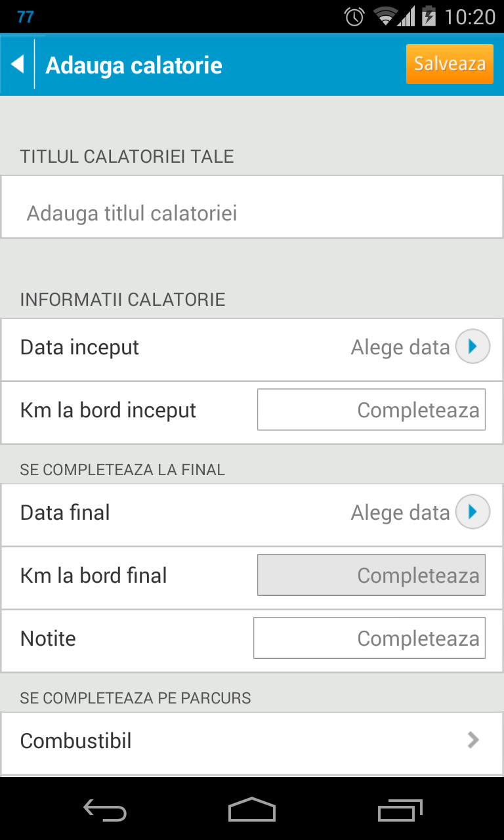The height and width of the screenshot is (840, 504).
Task: Tap the back arrow in header
Action: 18,64
